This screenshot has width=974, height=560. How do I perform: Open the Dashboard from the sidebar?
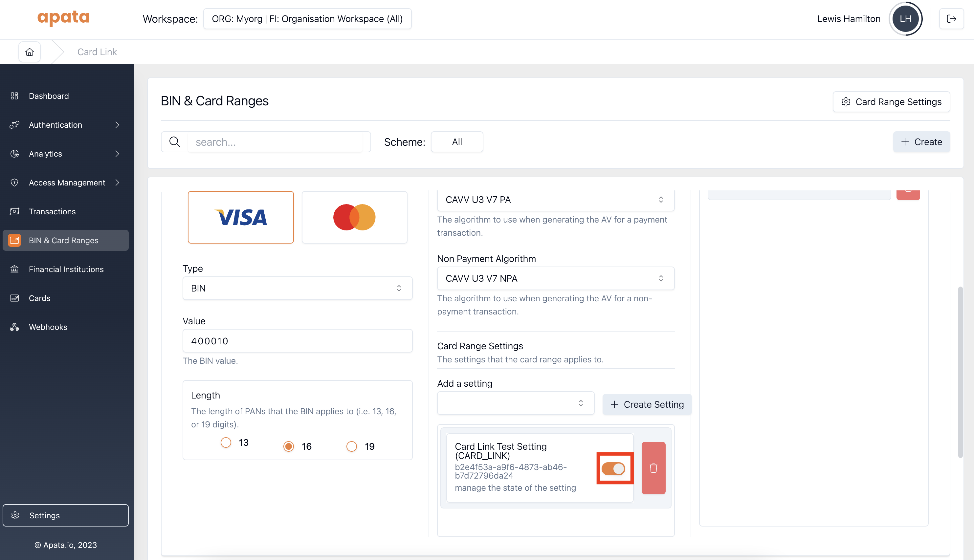49,96
